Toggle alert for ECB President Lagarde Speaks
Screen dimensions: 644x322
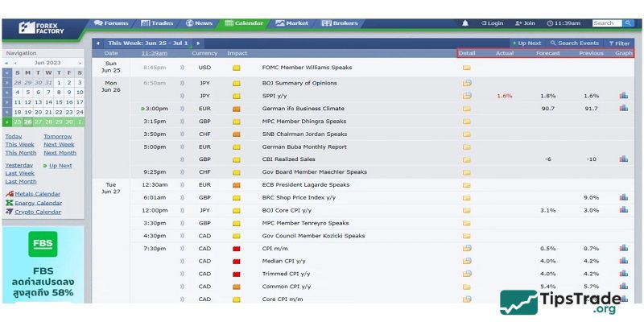(182, 184)
